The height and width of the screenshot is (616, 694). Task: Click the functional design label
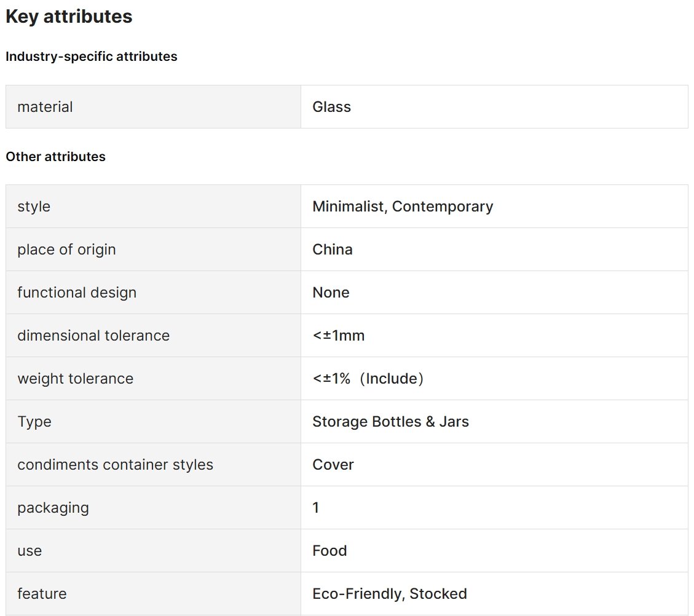77,293
